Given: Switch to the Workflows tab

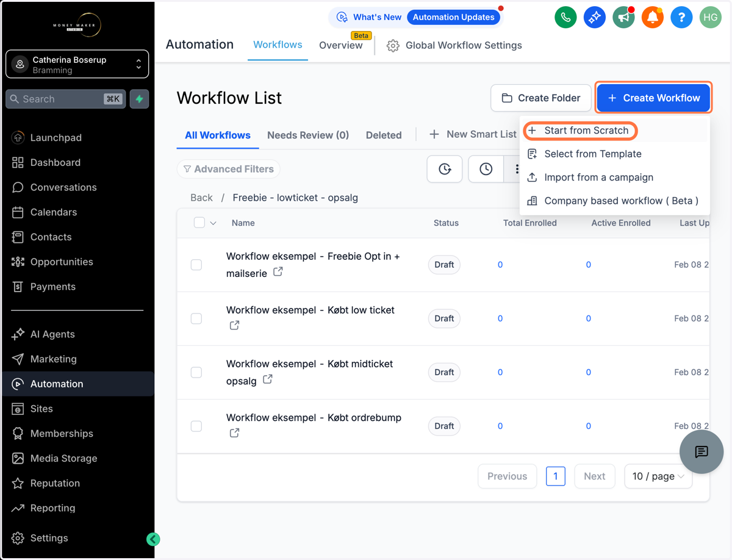Looking at the screenshot, I should click(278, 45).
